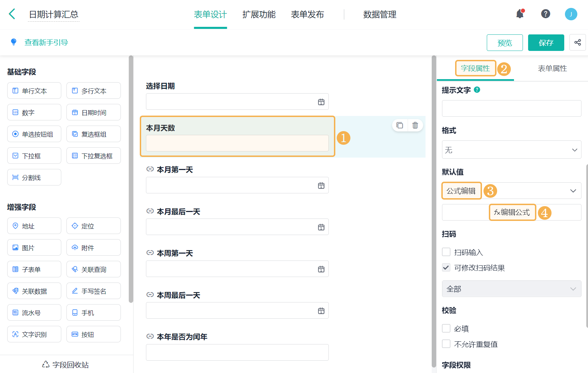Add a 地址 field

(x=34, y=226)
